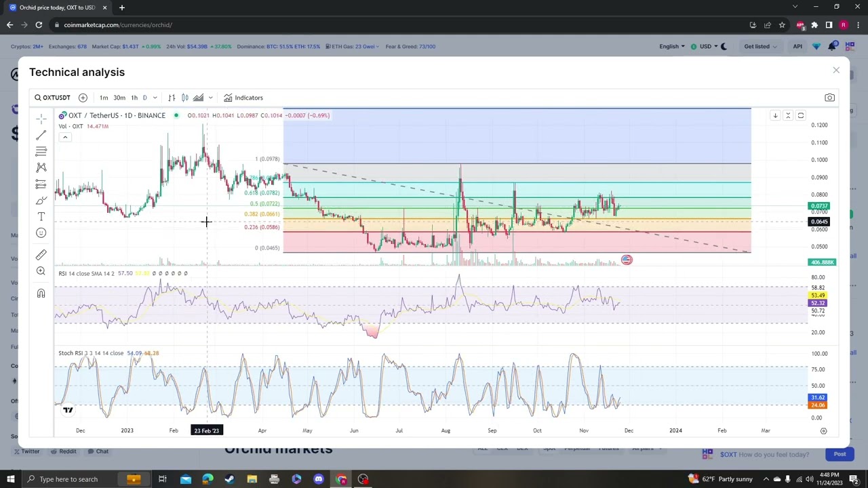Click the Fear & Greed index text
Screen dimensions: 868x488
pos(410,47)
